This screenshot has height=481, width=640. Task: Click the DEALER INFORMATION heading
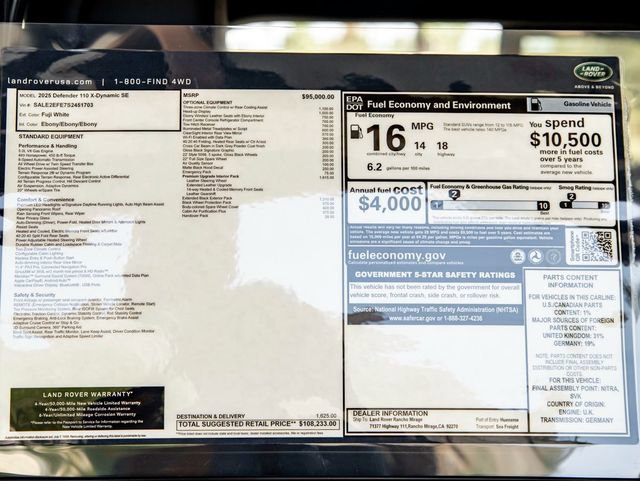click(x=390, y=413)
